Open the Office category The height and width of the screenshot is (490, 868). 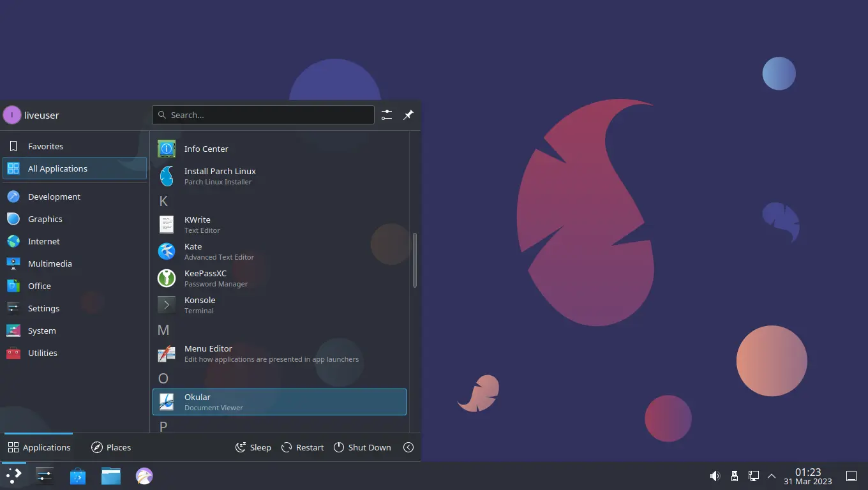coord(75,286)
